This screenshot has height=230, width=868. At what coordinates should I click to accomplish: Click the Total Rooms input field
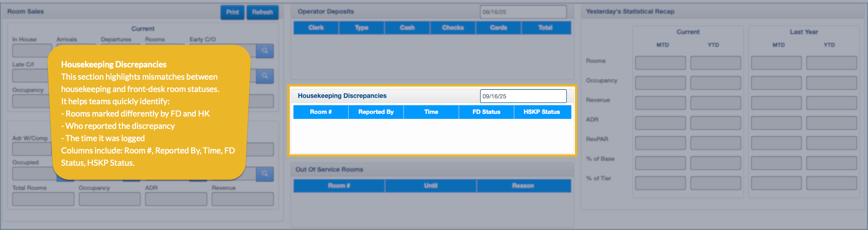(x=43, y=199)
